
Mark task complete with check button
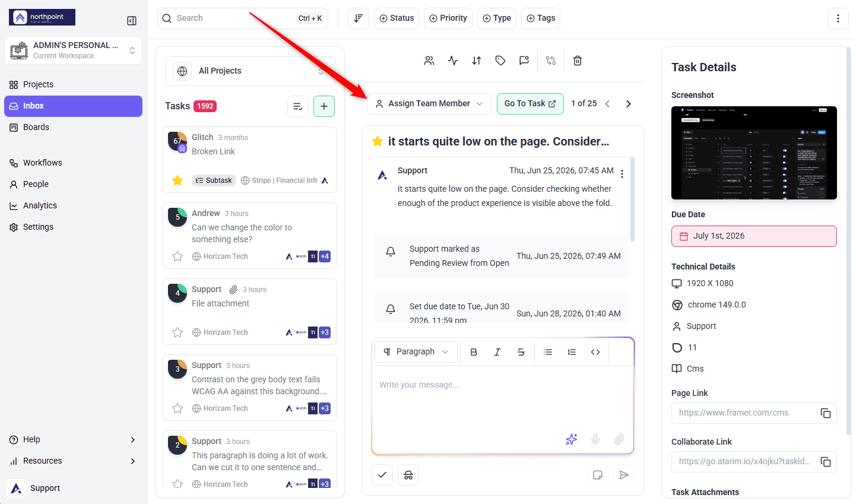(x=382, y=475)
